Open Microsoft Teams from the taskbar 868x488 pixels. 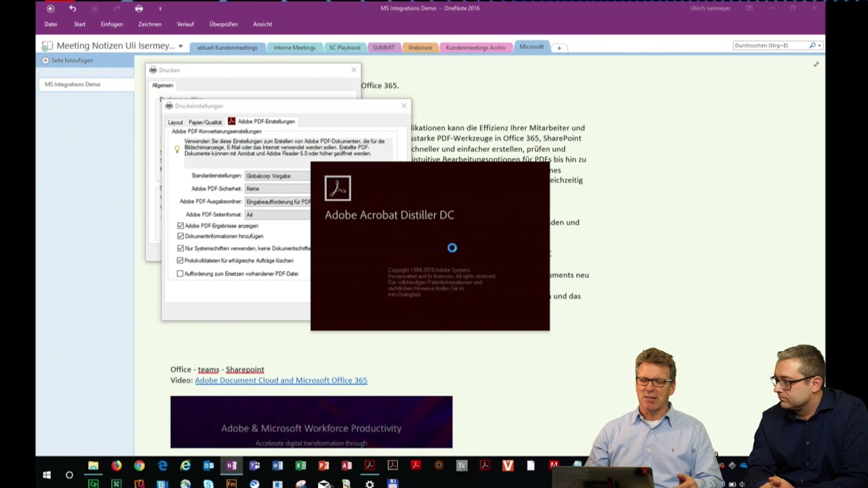click(255, 466)
